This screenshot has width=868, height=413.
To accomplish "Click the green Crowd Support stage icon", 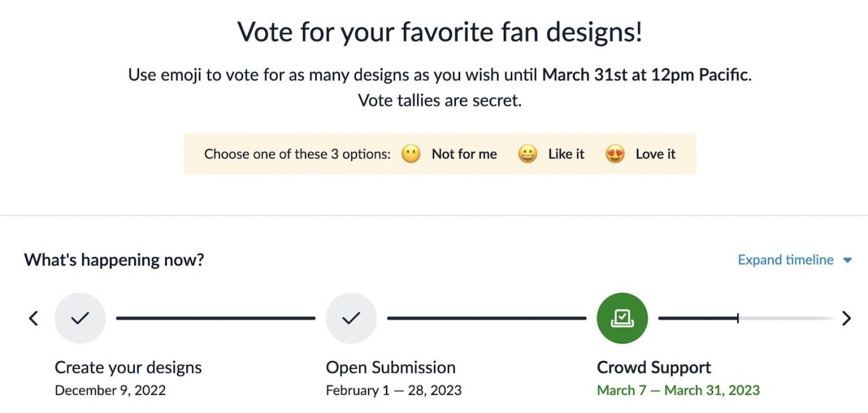I will [622, 318].
